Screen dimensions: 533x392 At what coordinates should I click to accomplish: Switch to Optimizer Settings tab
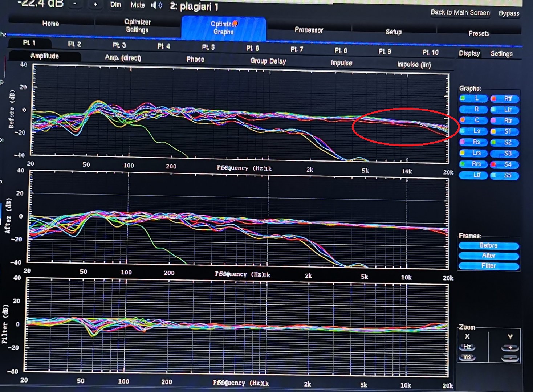click(x=137, y=26)
